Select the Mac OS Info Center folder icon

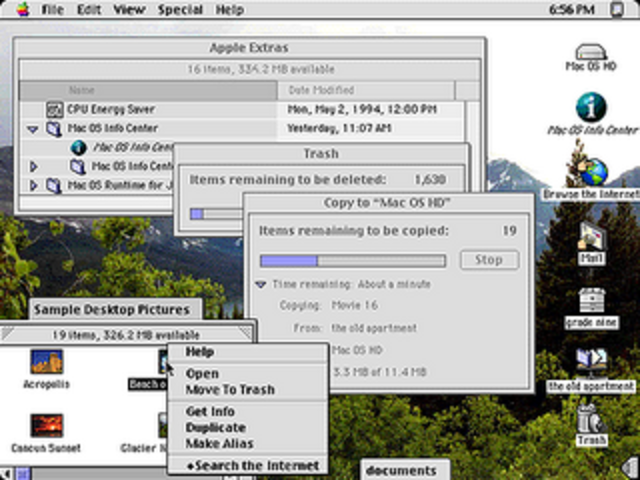pos(54,129)
